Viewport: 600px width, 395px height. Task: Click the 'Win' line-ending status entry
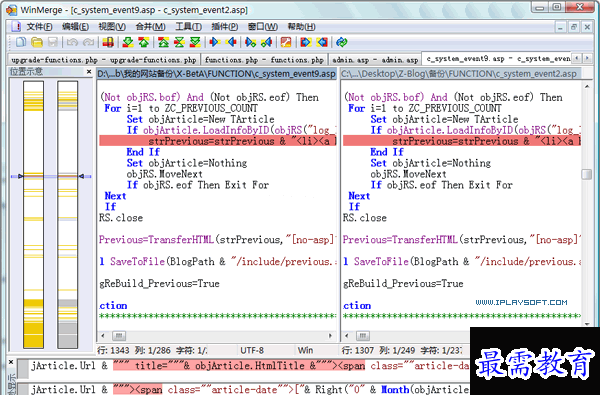pyautogui.click(x=305, y=350)
